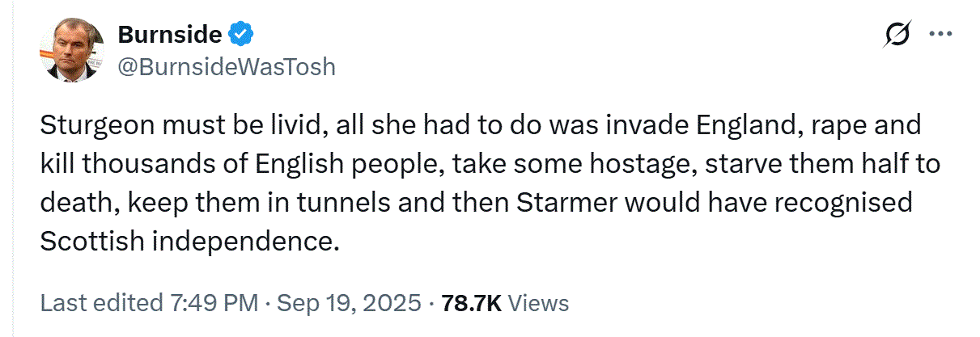Open the Burnside profile avatar photo

tap(70, 50)
